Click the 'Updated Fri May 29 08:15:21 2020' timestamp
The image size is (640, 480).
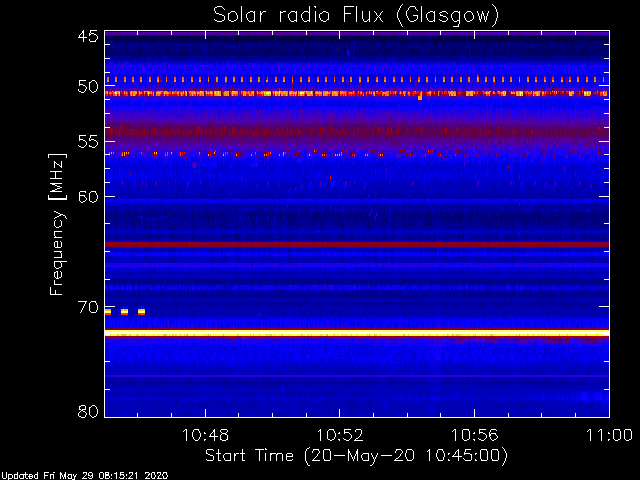point(84,476)
